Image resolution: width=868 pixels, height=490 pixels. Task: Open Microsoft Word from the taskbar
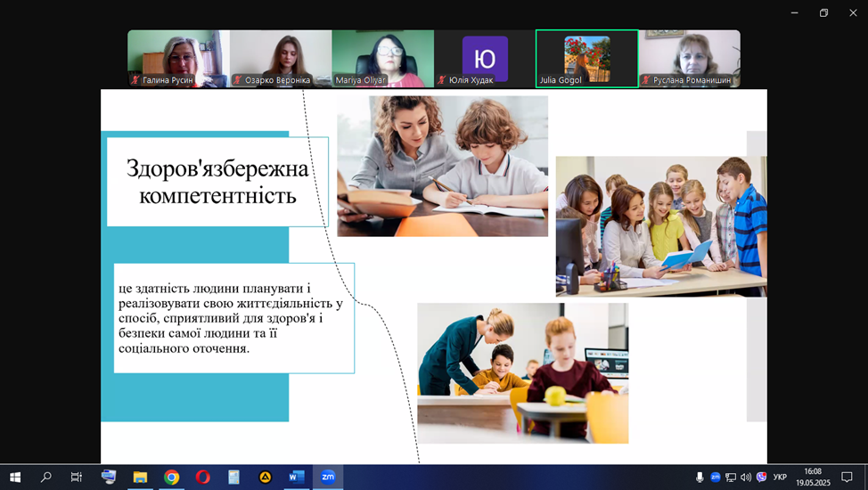296,478
